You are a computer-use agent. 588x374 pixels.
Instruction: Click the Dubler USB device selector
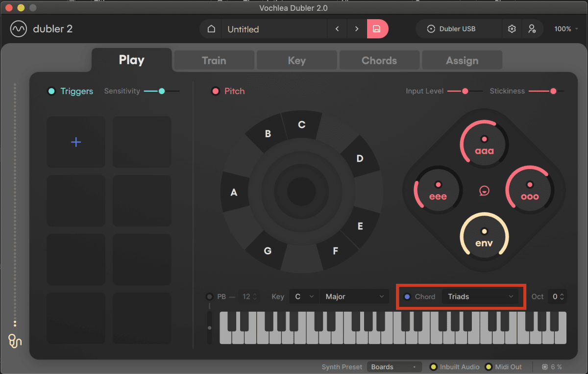pos(458,28)
